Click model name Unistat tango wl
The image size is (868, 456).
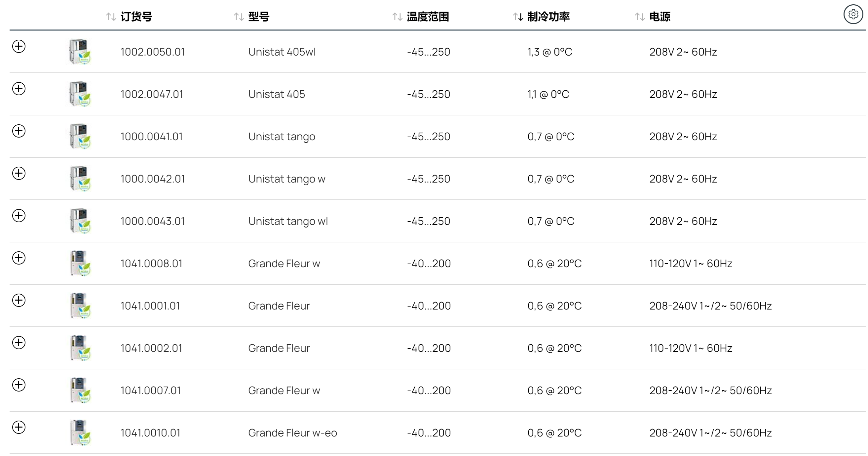pyautogui.click(x=288, y=221)
